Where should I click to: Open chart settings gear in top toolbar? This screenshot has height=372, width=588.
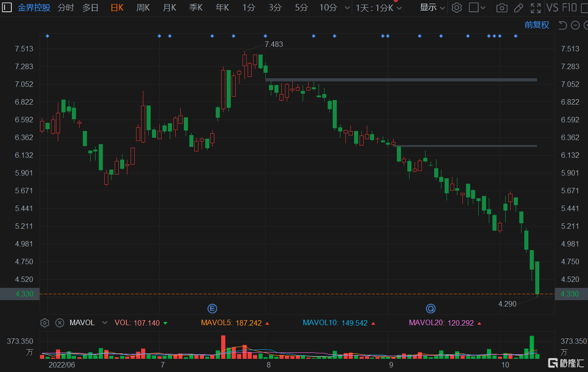click(457, 7)
